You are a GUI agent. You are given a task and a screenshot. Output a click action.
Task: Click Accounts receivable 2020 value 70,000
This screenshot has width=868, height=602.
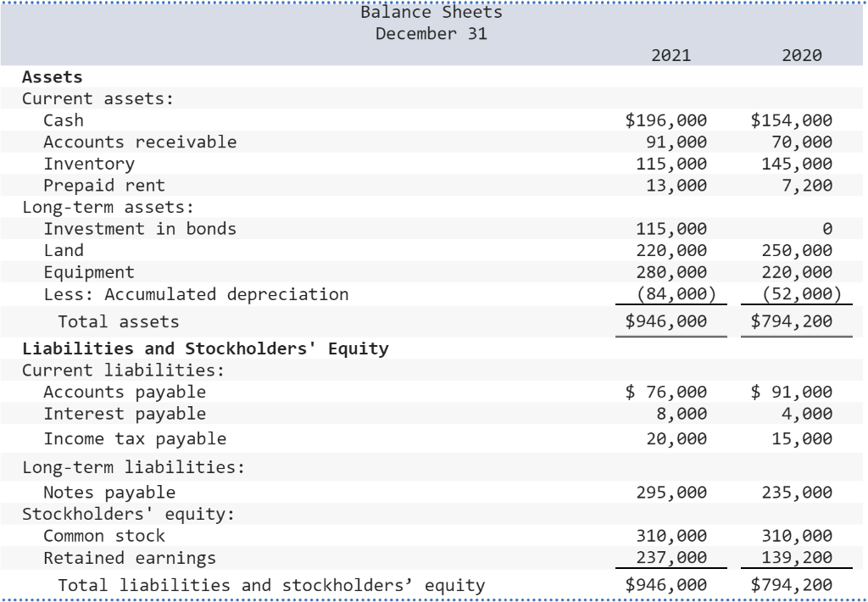click(x=802, y=142)
